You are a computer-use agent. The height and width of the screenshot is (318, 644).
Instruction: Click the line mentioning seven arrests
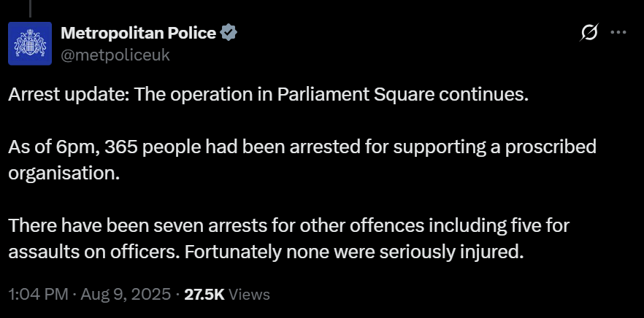coord(288,226)
